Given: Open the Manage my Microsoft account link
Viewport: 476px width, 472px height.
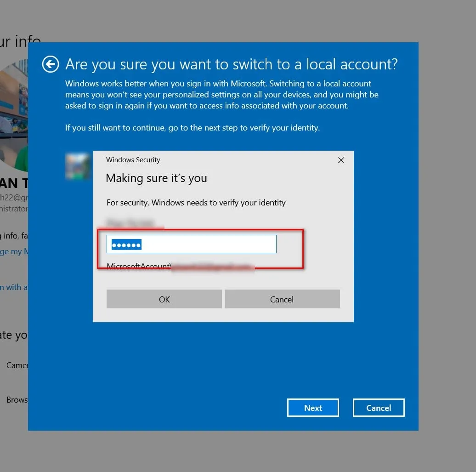Looking at the screenshot, I should pyautogui.click(x=14, y=251).
